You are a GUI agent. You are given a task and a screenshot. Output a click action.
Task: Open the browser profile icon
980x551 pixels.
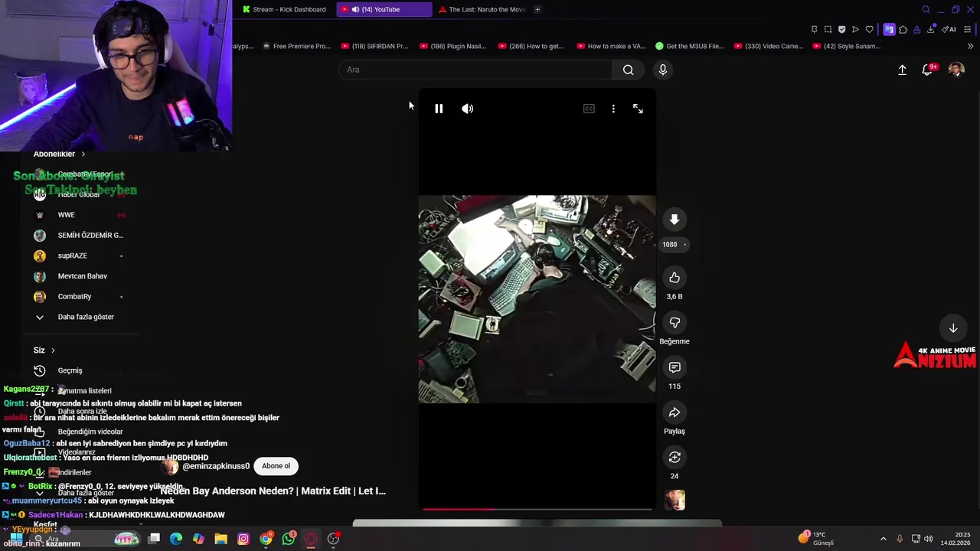coord(917,29)
